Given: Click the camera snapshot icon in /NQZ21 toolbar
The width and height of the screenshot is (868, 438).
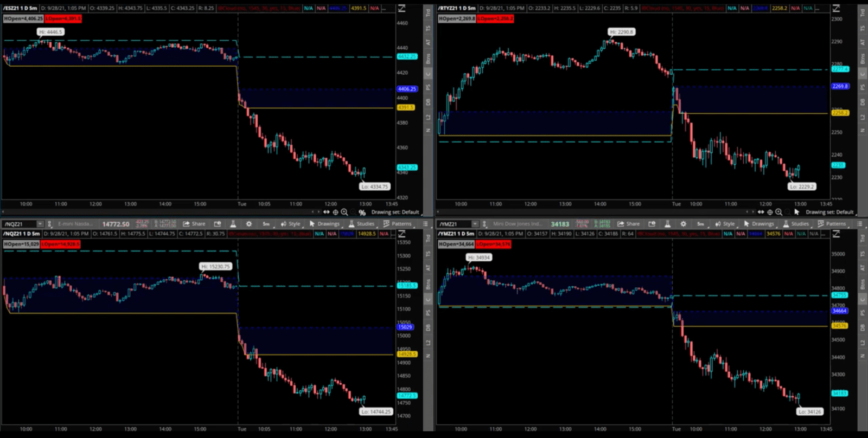Looking at the screenshot, I should point(218,224).
